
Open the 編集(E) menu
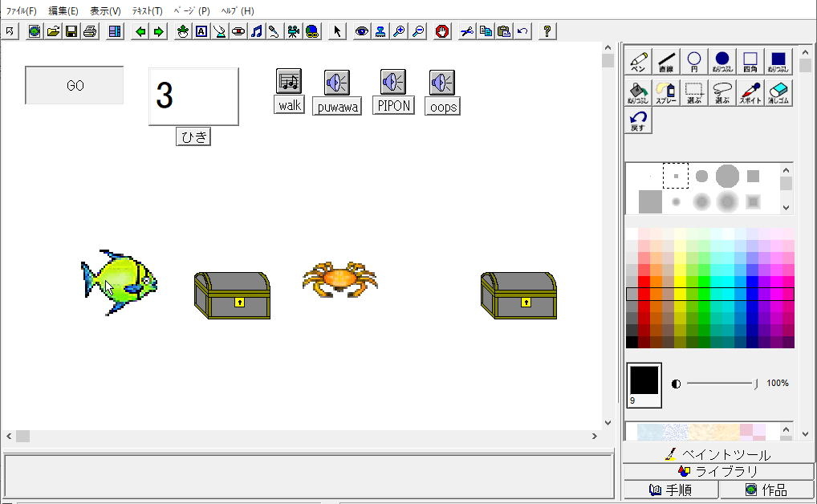pyautogui.click(x=63, y=11)
